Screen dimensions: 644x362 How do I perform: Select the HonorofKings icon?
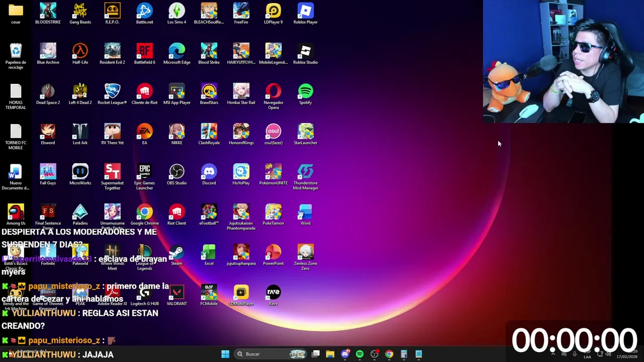(x=241, y=134)
